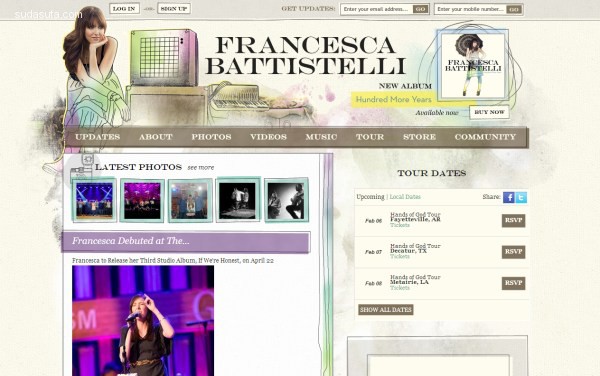600x376 pixels.
Task: Click the SHOW ALL DATES button
Action: click(386, 309)
